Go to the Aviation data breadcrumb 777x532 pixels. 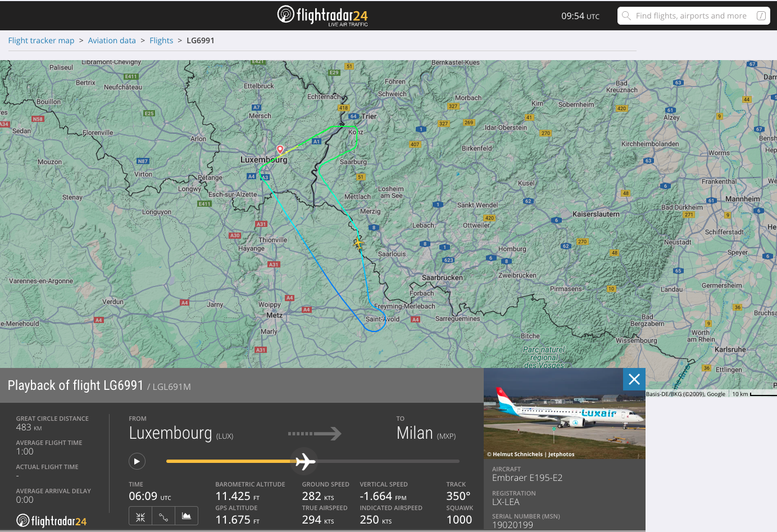112,40
